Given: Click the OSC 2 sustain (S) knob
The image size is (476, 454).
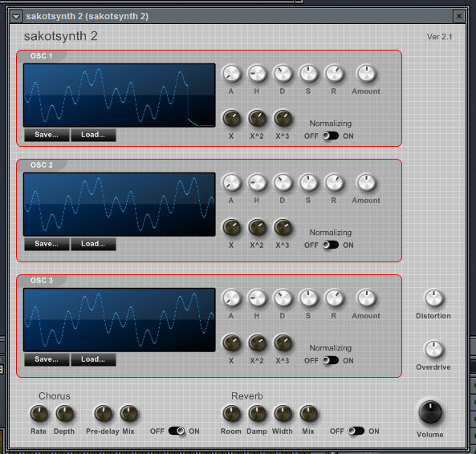Looking at the screenshot, I should pos(308,183).
